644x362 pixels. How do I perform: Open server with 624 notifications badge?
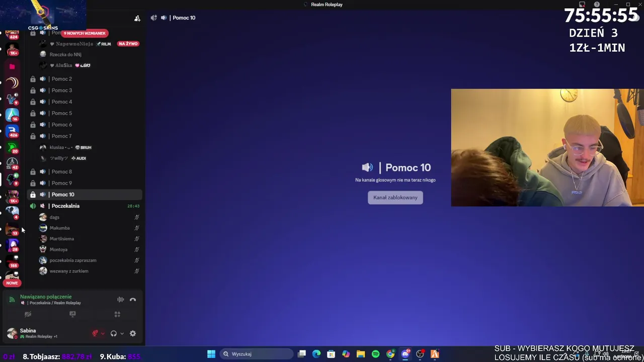pos(12,34)
